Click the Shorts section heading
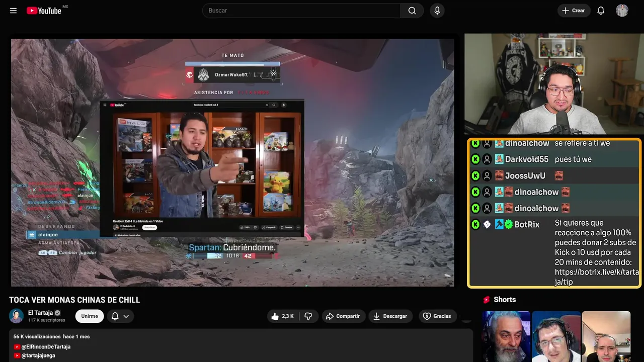 (505, 300)
